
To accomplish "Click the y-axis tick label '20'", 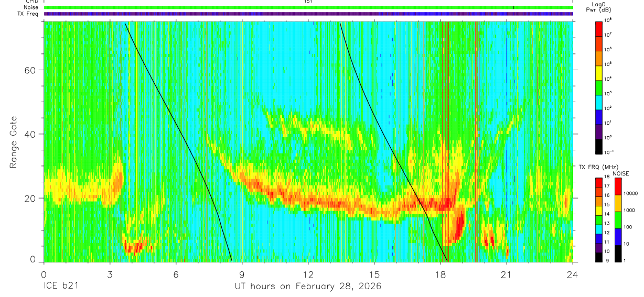I will (x=31, y=198).
